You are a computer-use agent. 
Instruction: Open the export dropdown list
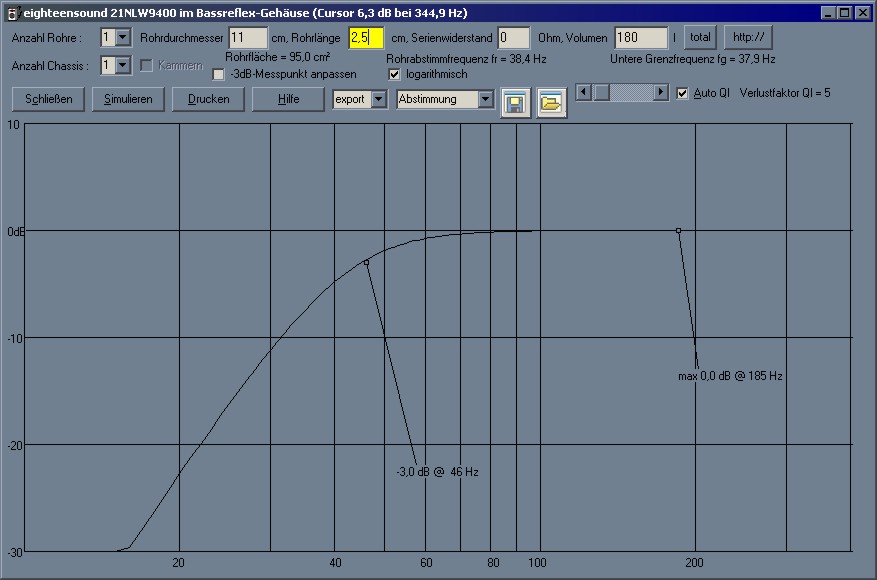378,99
